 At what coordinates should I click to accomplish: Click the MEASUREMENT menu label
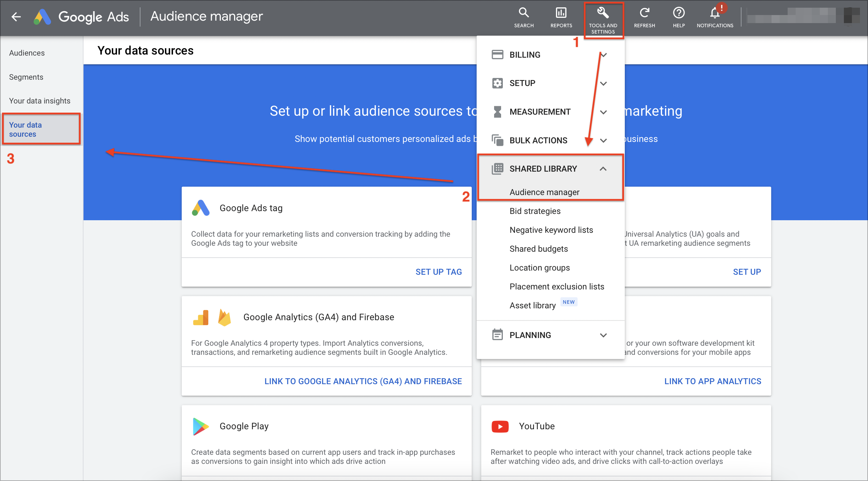(x=540, y=112)
